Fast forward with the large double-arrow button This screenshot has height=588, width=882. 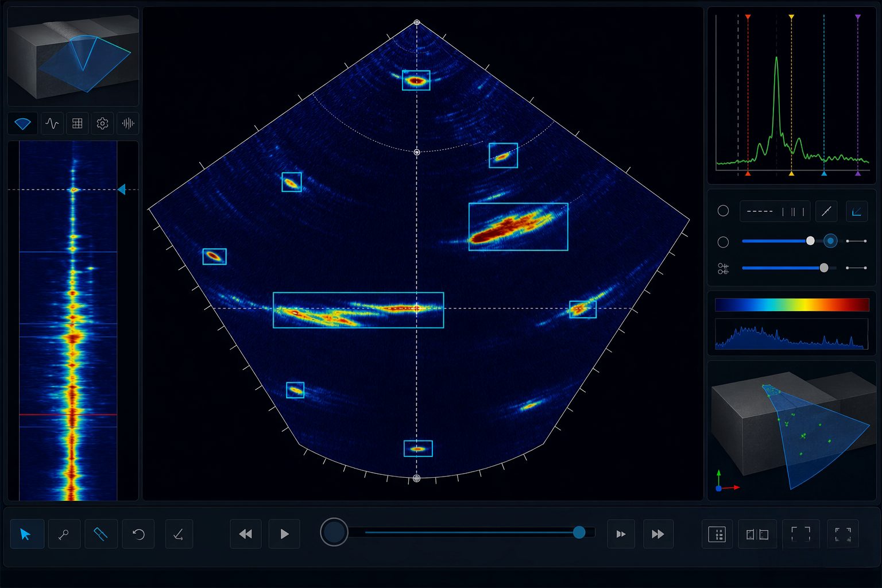[x=658, y=534]
